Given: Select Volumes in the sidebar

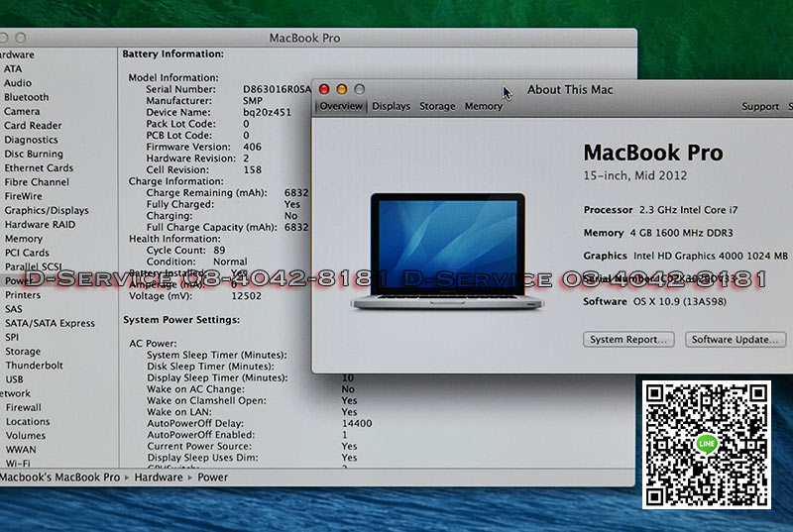Looking at the screenshot, I should (26, 436).
